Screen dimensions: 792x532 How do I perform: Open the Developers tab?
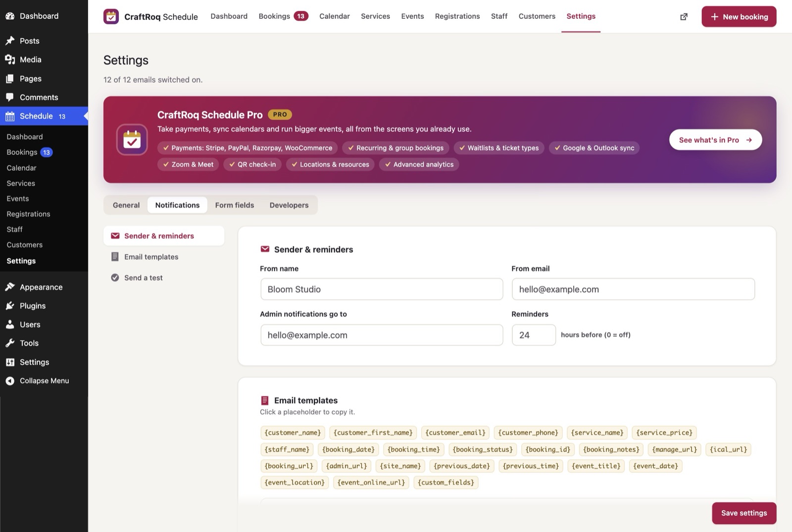(x=289, y=205)
